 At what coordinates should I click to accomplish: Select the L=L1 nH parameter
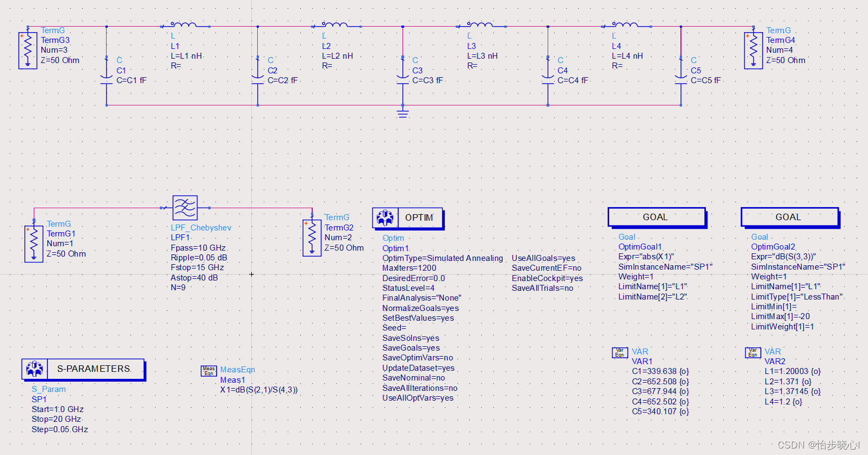tap(187, 56)
